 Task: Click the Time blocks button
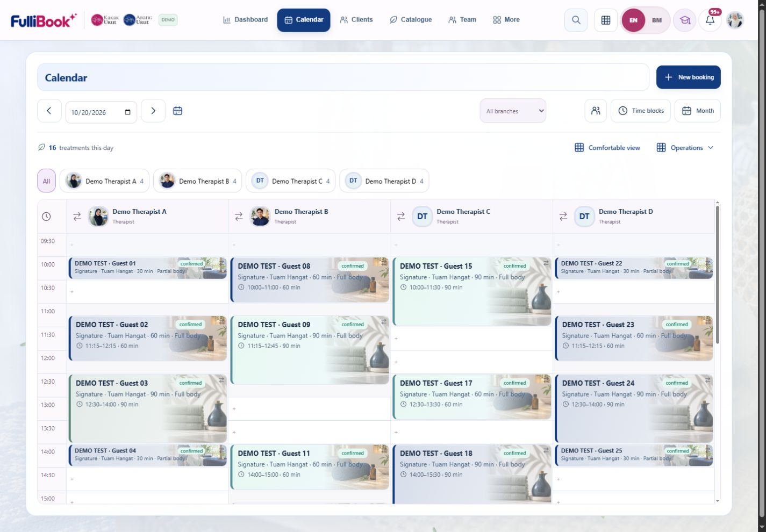click(641, 111)
